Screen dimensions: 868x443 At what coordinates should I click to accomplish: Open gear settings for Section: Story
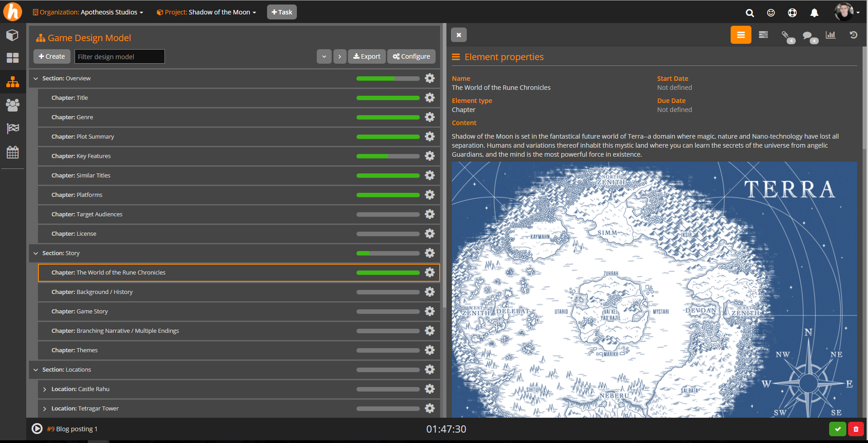[430, 253]
